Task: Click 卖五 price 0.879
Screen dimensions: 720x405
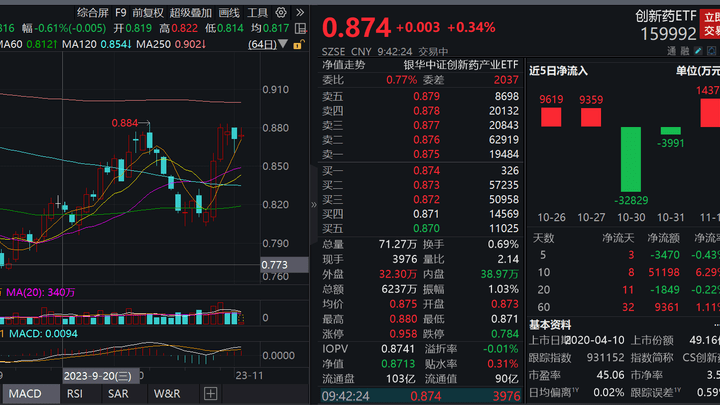Action: [x=426, y=96]
